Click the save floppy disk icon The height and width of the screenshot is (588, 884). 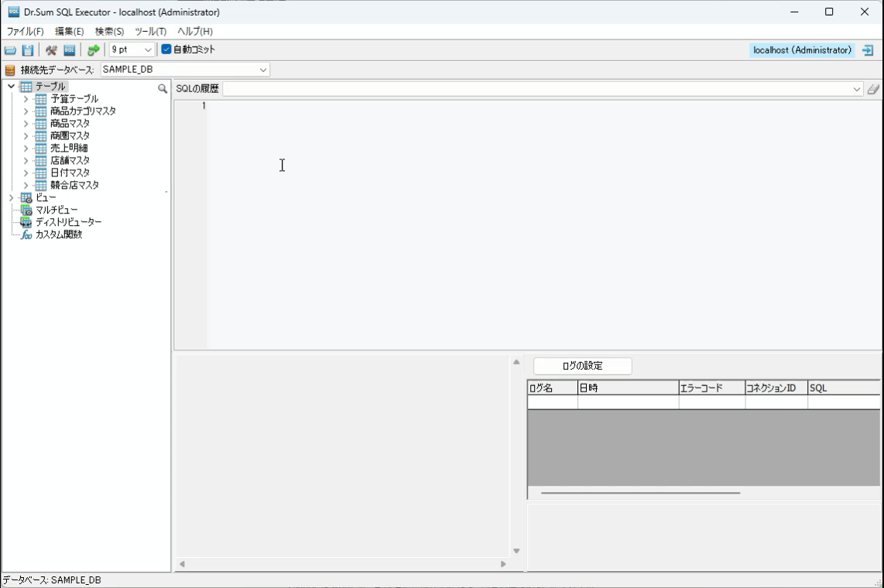pos(28,50)
